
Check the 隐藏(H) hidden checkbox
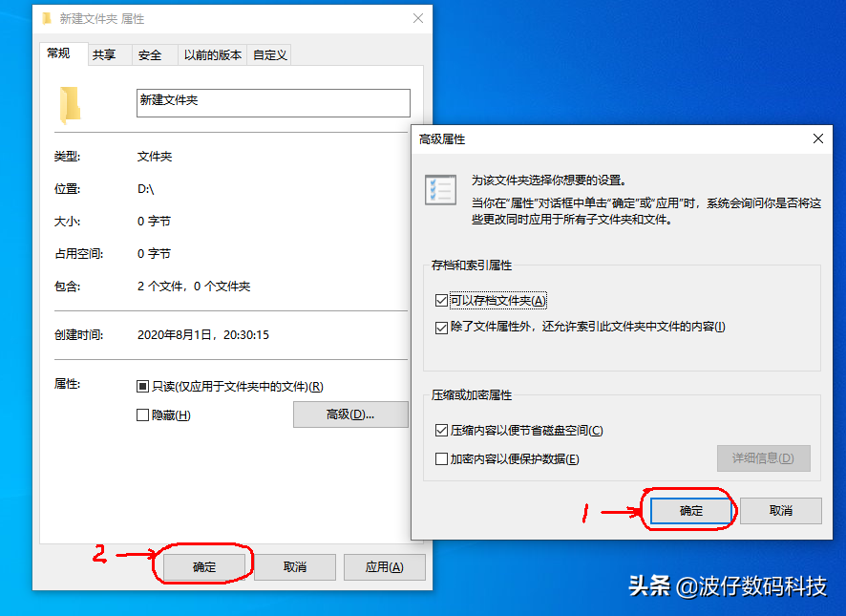[142, 414]
